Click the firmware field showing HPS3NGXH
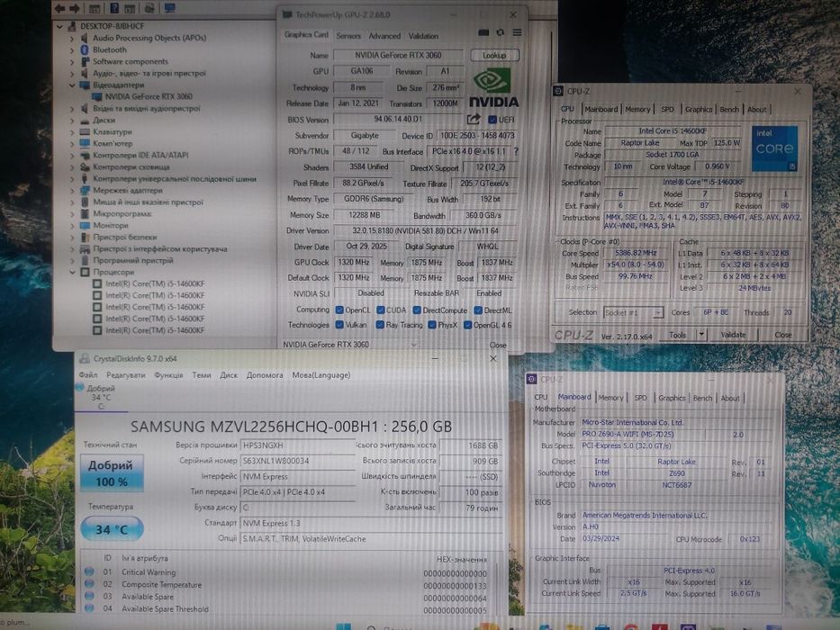This screenshot has height=630, width=840. point(297,445)
